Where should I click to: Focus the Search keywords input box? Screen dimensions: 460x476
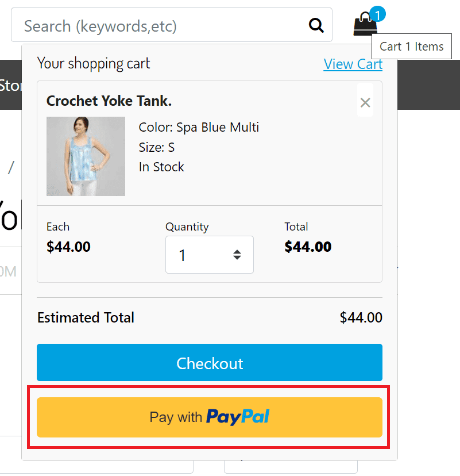tap(161, 25)
